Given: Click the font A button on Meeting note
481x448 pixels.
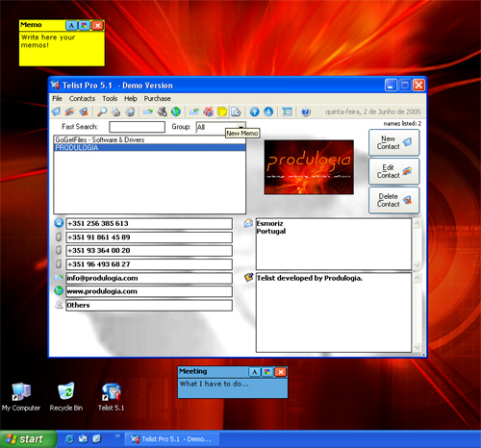Looking at the screenshot, I should 254,372.
